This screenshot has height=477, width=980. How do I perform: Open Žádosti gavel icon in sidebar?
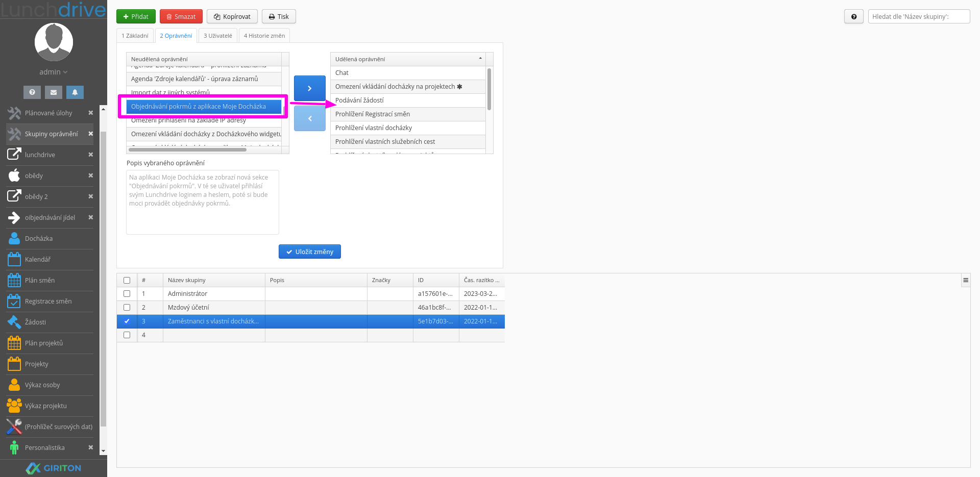coord(14,322)
